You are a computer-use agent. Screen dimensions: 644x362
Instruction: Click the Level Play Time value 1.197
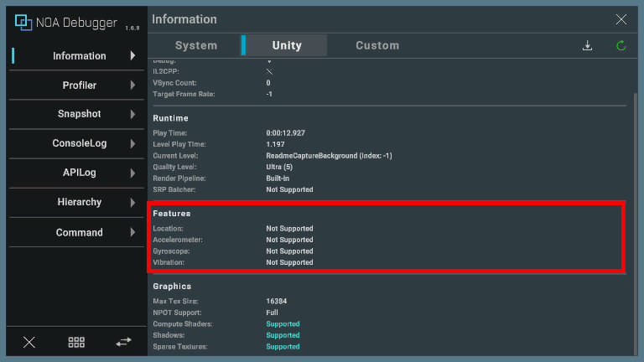[x=275, y=144]
